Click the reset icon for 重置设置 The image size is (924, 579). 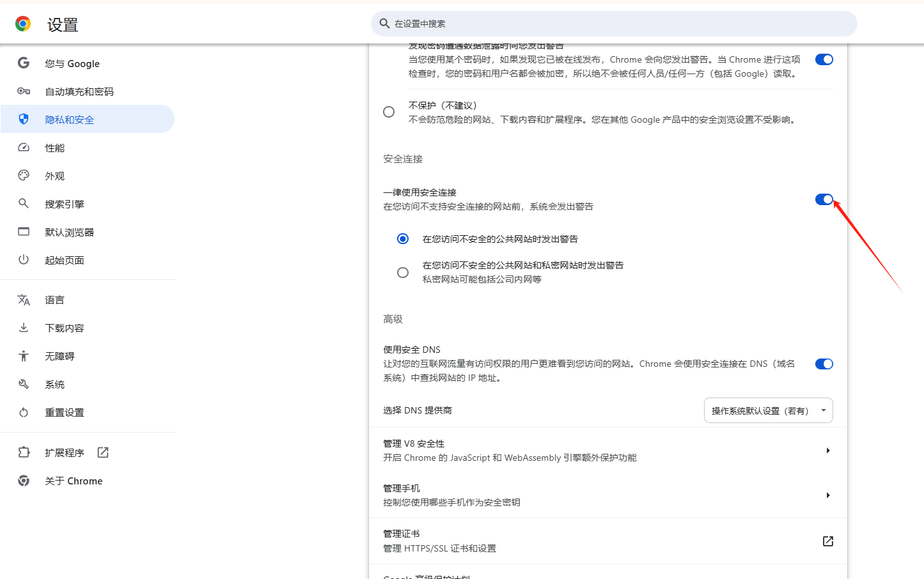(24, 412)
